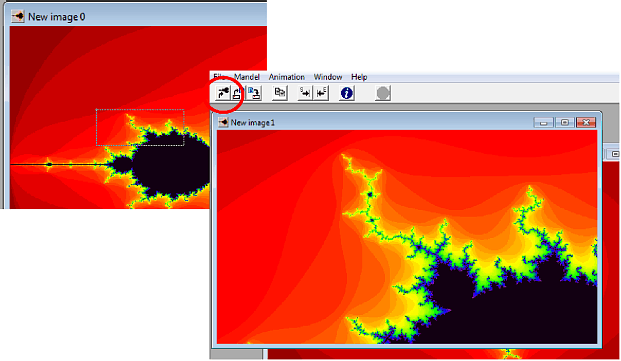
Task: Click the second toolbar icon with up arrow
Action: (x=237, y=93)
